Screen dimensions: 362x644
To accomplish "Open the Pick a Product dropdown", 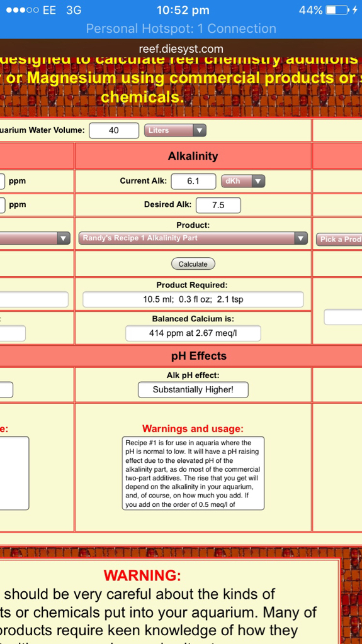I will point(339,240).
